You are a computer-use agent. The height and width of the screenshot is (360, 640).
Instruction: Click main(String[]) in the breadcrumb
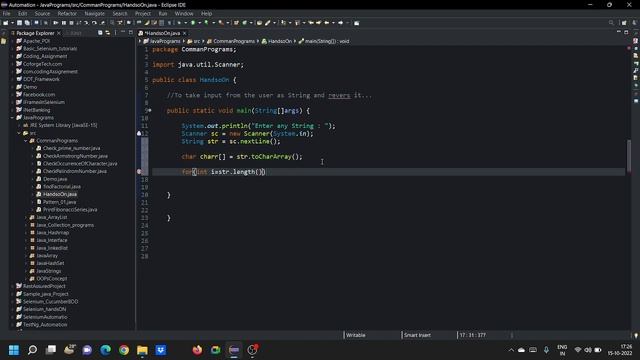[326, 41]
